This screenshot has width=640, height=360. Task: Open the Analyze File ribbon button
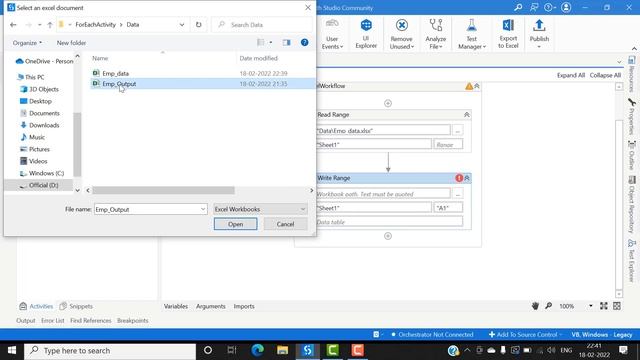[x=436, y=34]
